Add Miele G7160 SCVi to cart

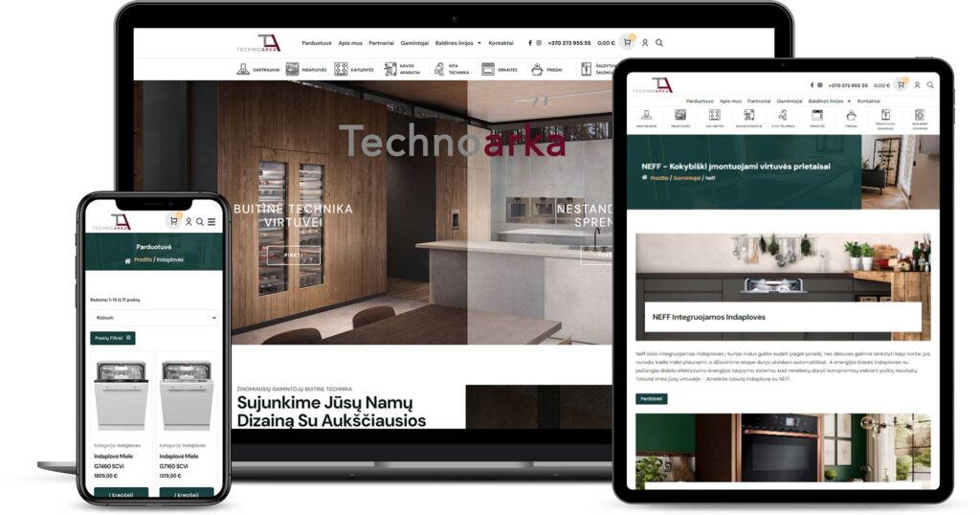point(187,494)
